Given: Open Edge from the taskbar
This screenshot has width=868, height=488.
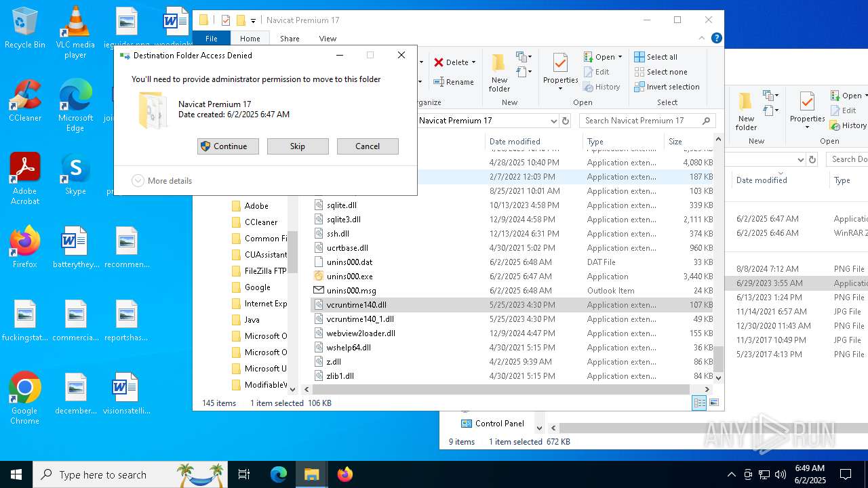Looking at the screenshot, I should [x=279, y=474].
